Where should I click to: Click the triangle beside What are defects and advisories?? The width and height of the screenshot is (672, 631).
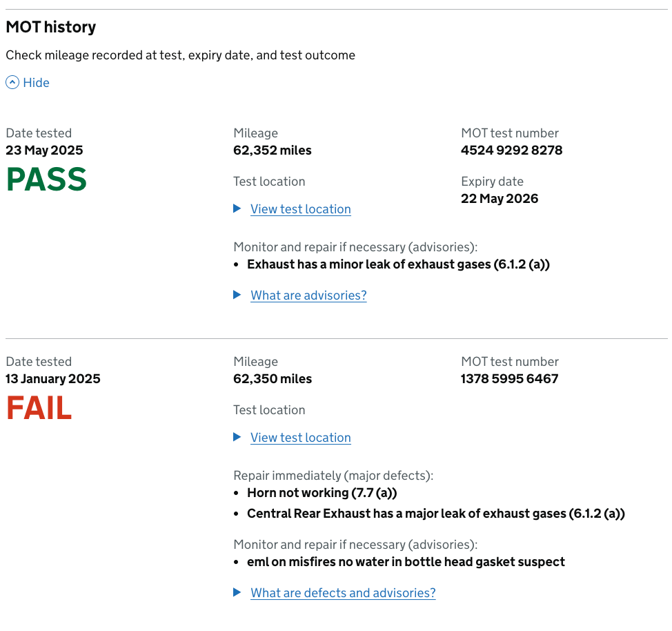point(237,592)
